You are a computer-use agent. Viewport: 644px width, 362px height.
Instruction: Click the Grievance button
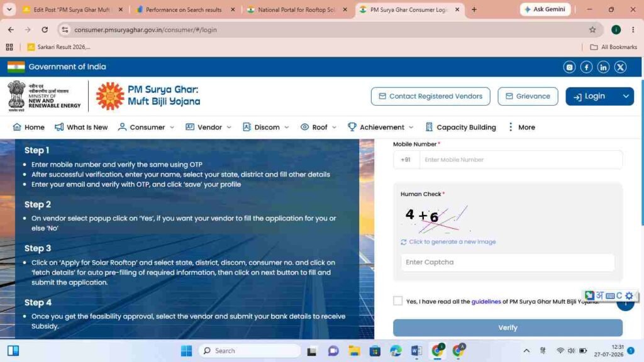[x=528, y=96]
